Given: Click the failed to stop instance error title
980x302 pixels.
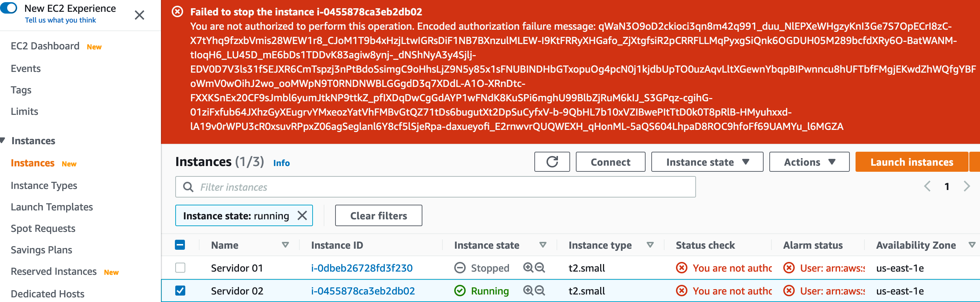Looking at the screenshot, I should [x=306, y=12].
